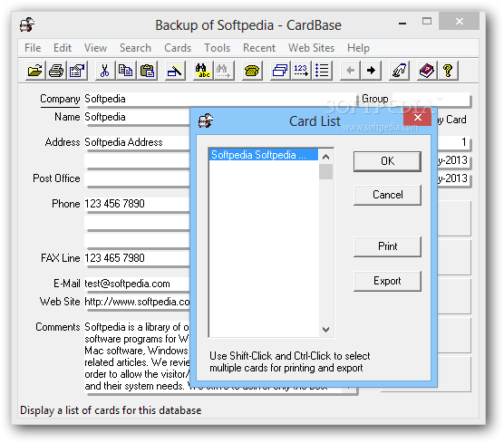The image size is (504, 443).
Task: Click the stacked cards toolbar icon
Action: (279, 71)
